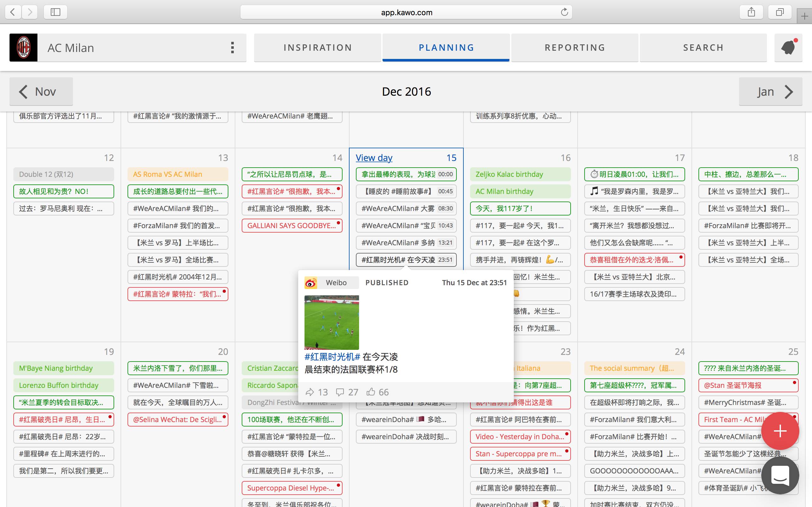Go to previous month Nov
The image size is (812, 507).
[x=41, y=92]
